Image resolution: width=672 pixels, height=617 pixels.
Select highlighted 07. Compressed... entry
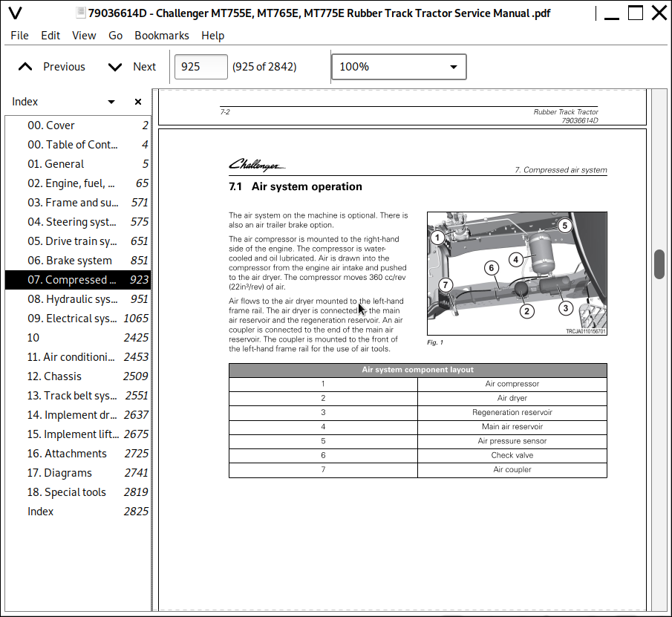coord(78,280)
